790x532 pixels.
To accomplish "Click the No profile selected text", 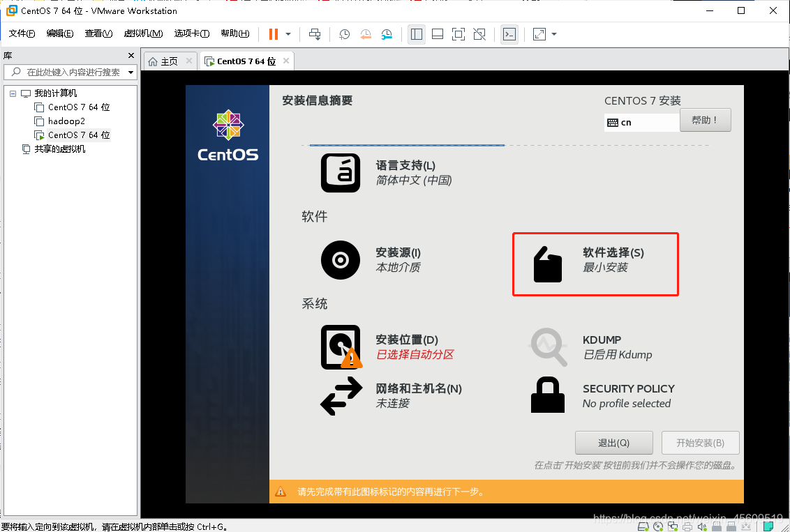I will point(626,403).
